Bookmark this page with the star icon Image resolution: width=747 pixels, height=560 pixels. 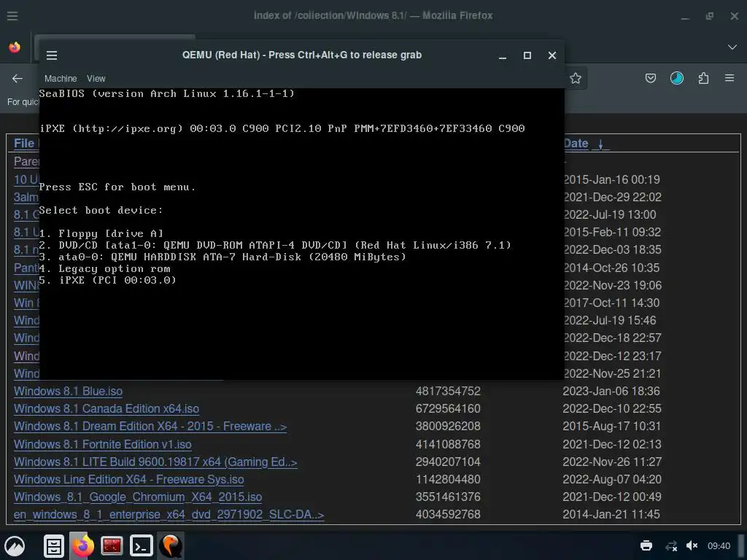click(x=576, y=78)
